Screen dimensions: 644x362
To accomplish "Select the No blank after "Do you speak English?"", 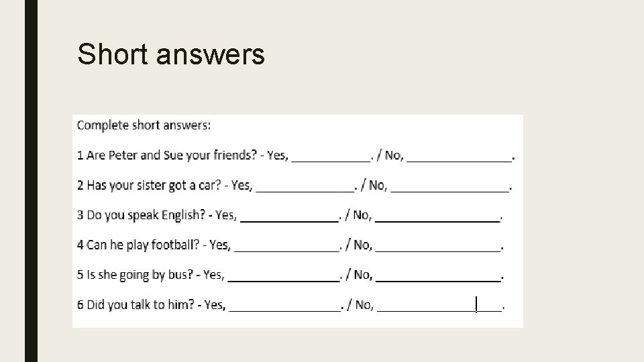I will click(437, 218).
